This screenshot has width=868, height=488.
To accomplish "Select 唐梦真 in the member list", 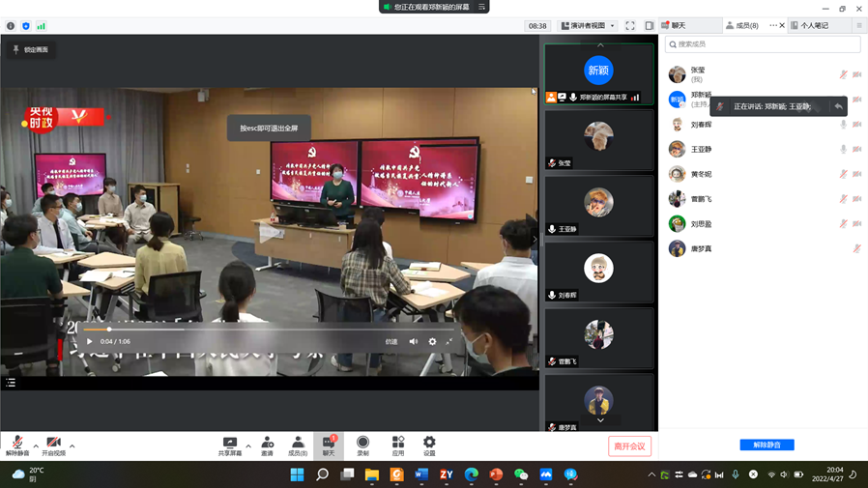I will (764, 248).
